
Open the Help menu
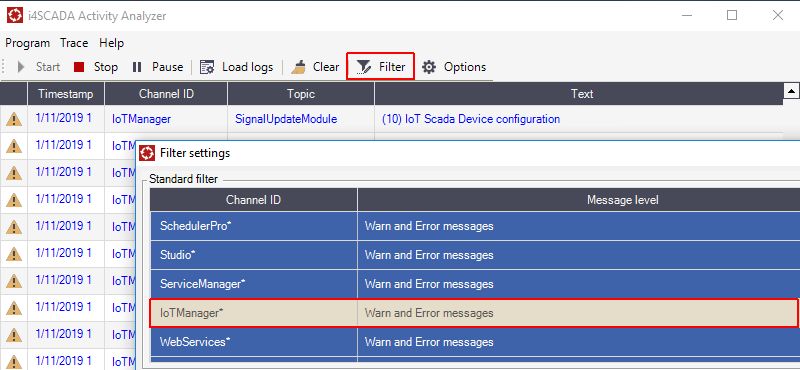pyautogui.click(x=111, y=43)
